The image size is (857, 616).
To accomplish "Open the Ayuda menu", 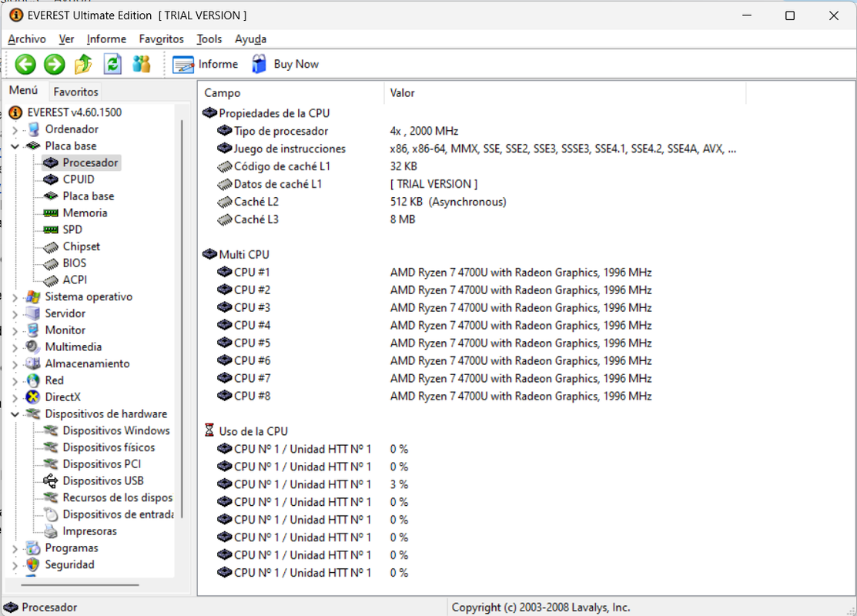I will pos(251,39).
